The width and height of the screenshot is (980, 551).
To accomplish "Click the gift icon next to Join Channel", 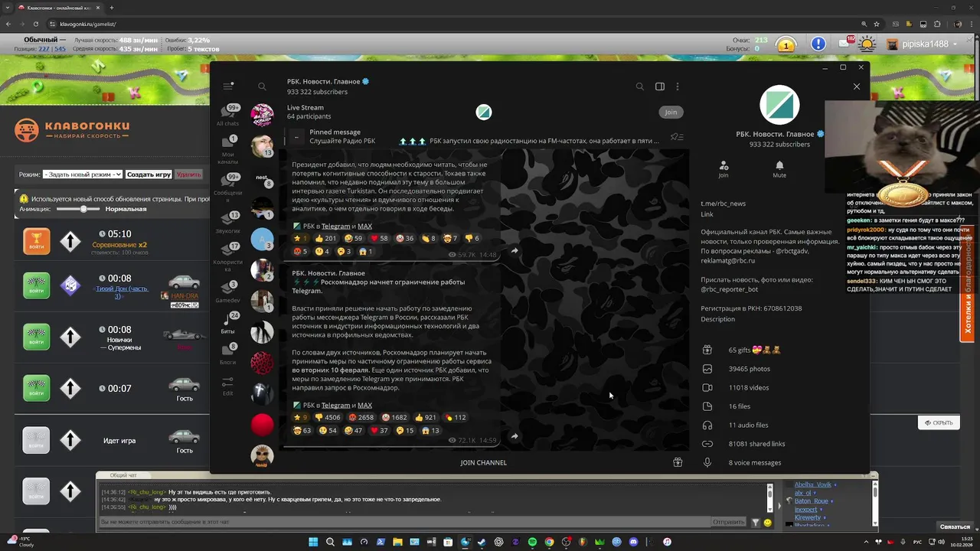I will click(x=678, y=462).
